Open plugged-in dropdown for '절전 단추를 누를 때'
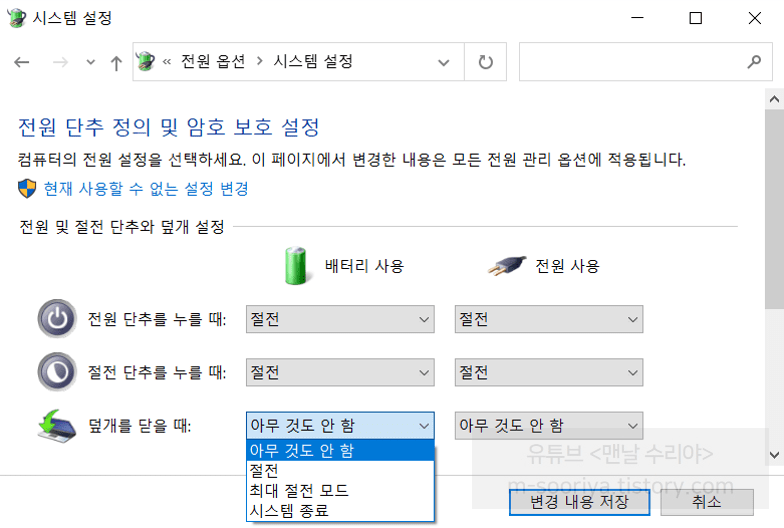784x528 pixels. [548, 372]
